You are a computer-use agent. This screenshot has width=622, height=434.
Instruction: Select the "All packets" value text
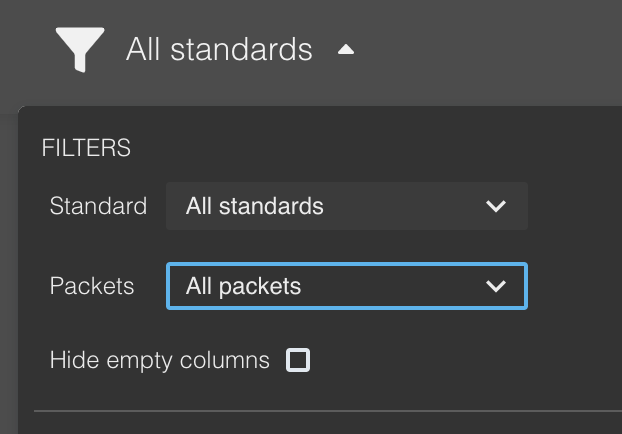(x=243, y=286)
